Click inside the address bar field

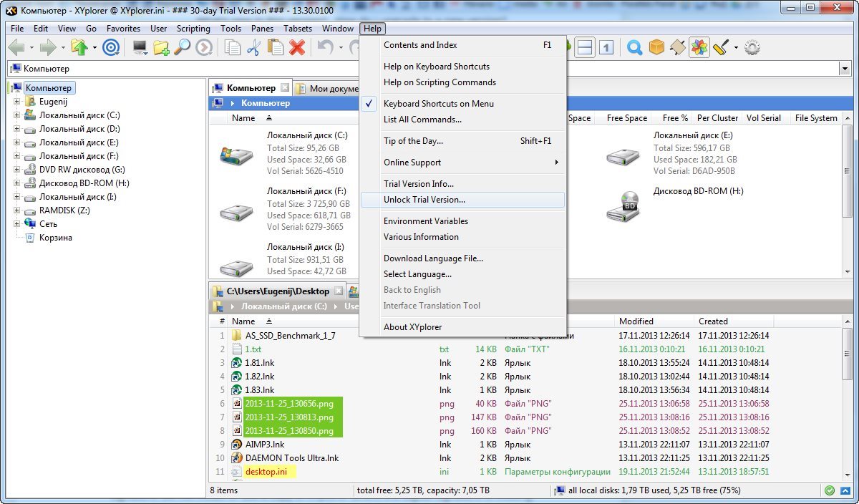click(422, 69)
